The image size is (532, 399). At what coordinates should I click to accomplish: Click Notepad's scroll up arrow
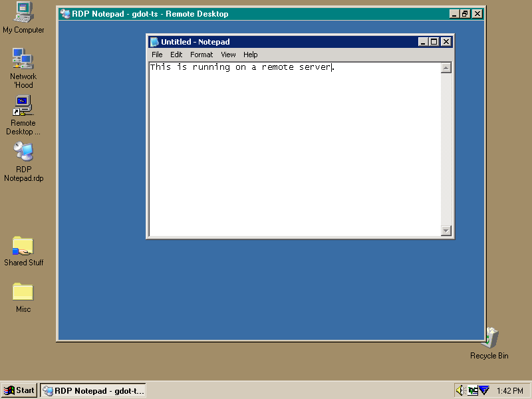click(446, 68)
